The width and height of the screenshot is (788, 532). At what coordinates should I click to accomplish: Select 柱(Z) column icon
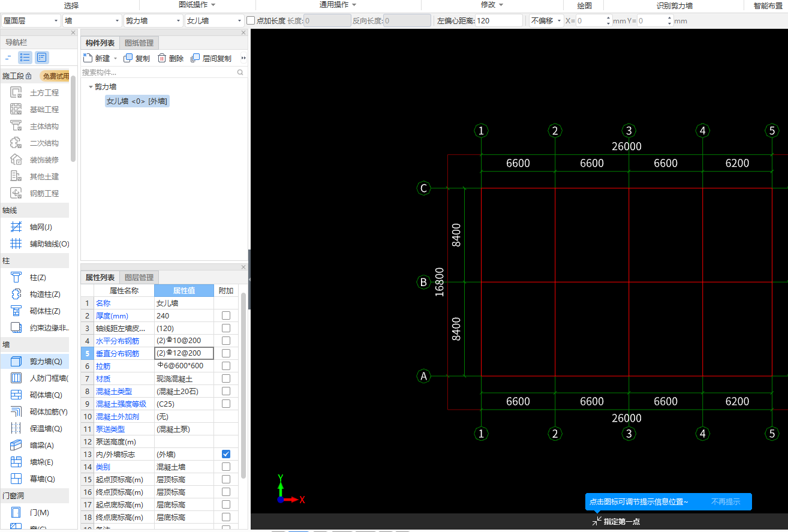[17, 278]
